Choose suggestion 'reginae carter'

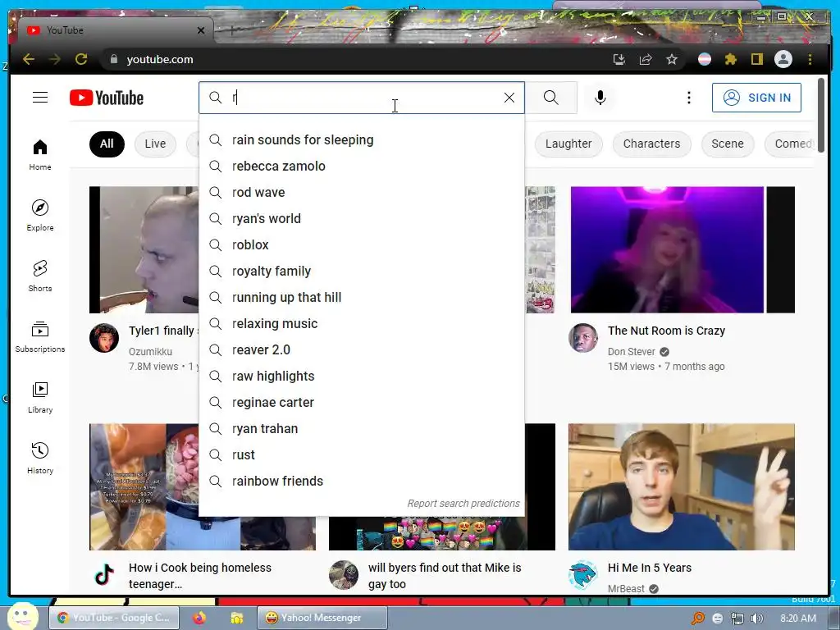pyautogui.click(x=362, y=402)
